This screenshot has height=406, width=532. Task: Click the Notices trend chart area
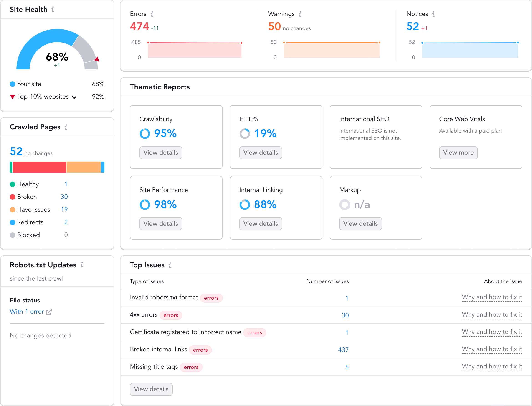point(470,50)
